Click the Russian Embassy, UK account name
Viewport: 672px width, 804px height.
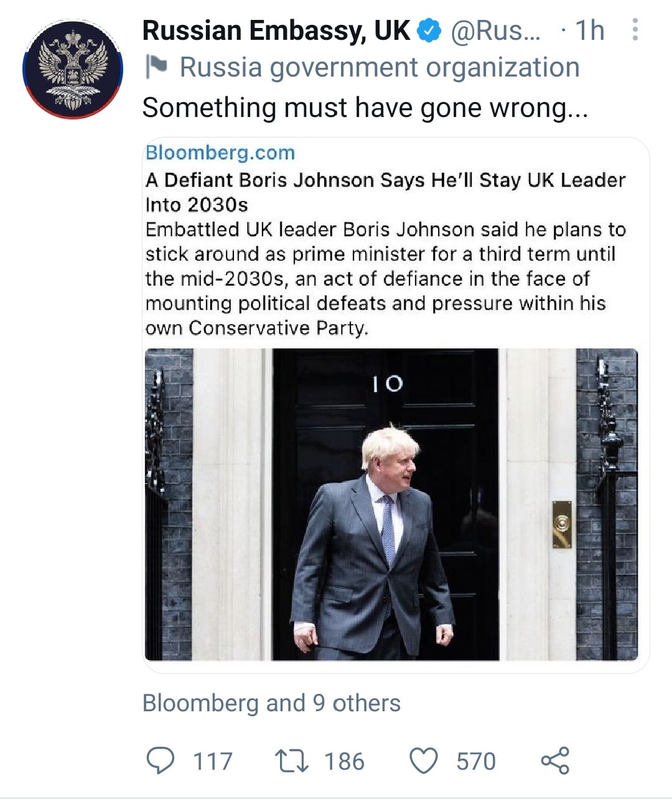click(276, 30)
